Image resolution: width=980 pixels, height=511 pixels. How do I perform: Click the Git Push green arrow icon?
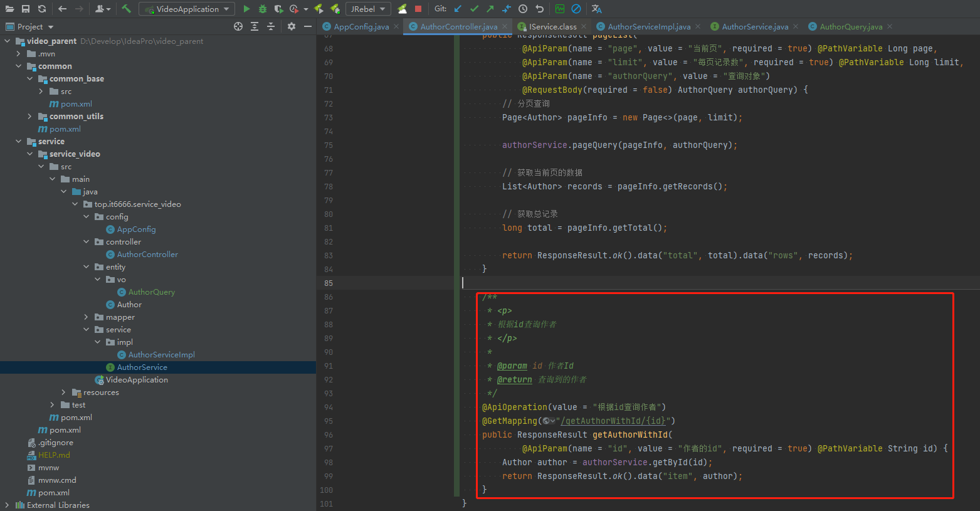490,9
